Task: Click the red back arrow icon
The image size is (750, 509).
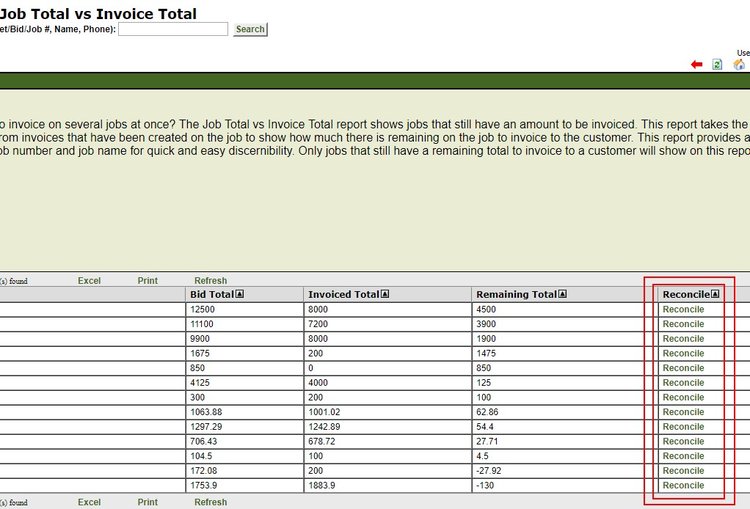Action: pyautogui.click(x=697, y=65)
